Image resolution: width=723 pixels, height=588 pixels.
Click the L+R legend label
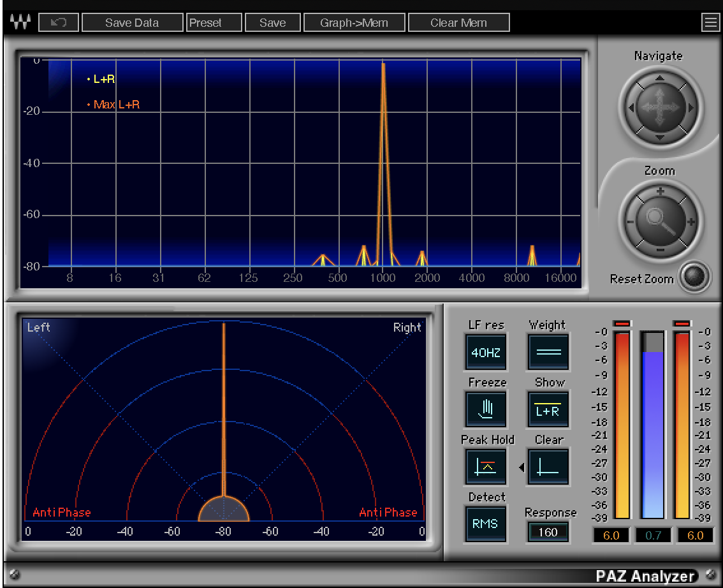(104, 79)
